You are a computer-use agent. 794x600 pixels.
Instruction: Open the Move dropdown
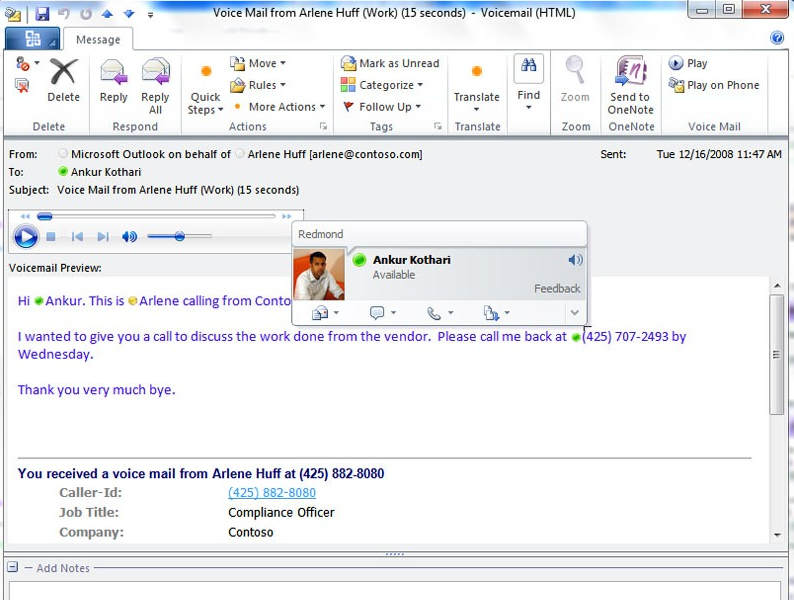(258, 63)
